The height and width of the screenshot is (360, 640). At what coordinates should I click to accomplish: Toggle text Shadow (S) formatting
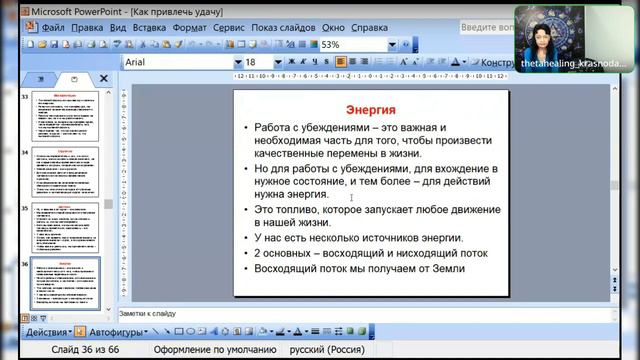(x=327, y=62)
